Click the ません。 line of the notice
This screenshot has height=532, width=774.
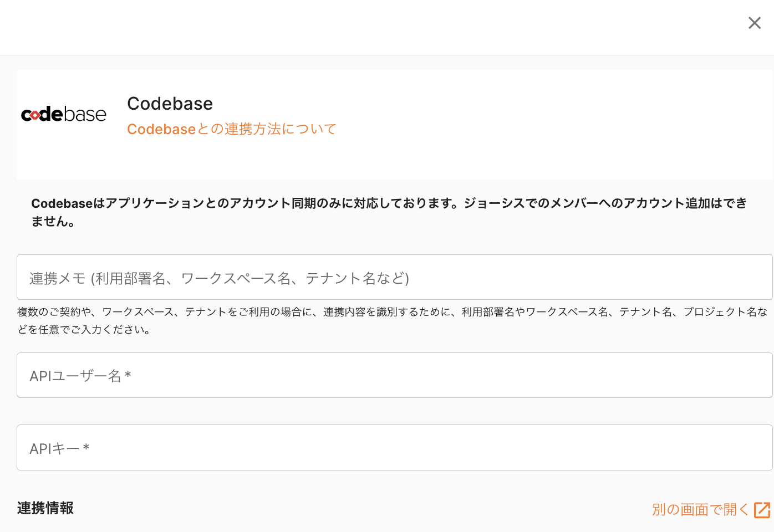(x=53, y=222)
